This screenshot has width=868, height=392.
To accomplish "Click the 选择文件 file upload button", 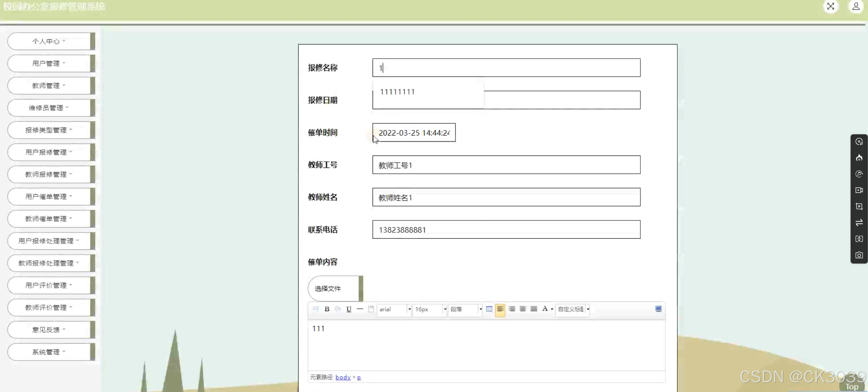I will coord(328,289).
